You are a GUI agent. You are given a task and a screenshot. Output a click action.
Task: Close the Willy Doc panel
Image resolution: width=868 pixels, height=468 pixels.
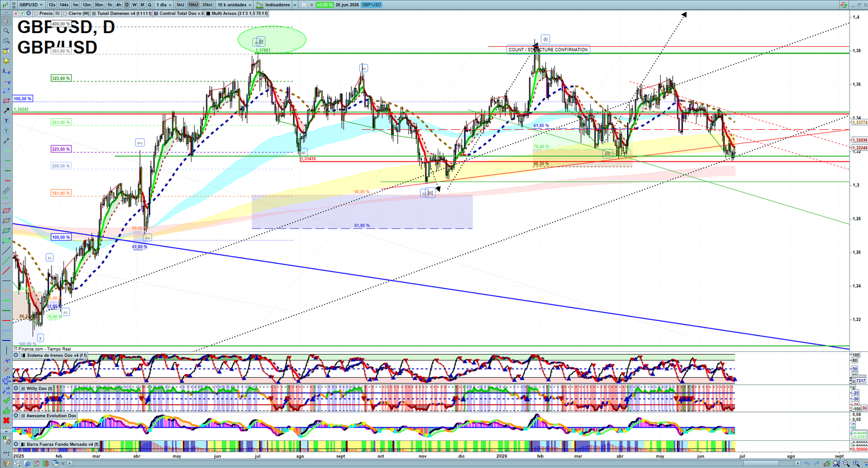click(16, 388)
